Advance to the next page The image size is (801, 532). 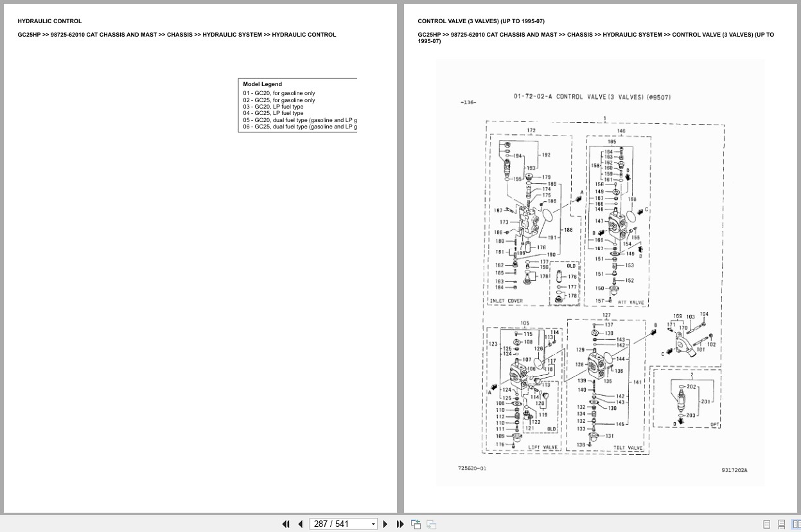385,524
